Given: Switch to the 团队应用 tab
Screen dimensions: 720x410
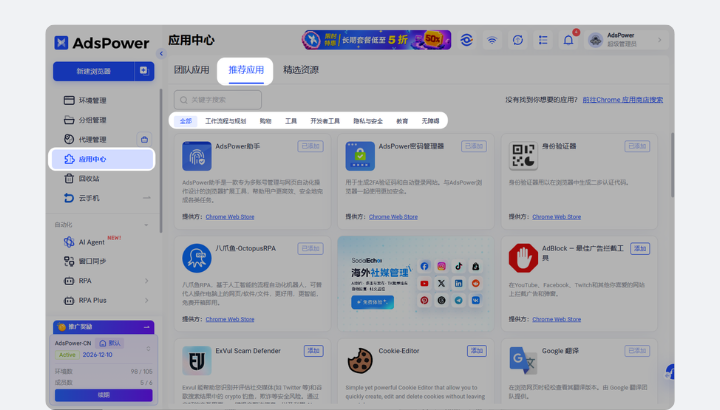Looking at the screenshot, I should pos(191,70).
